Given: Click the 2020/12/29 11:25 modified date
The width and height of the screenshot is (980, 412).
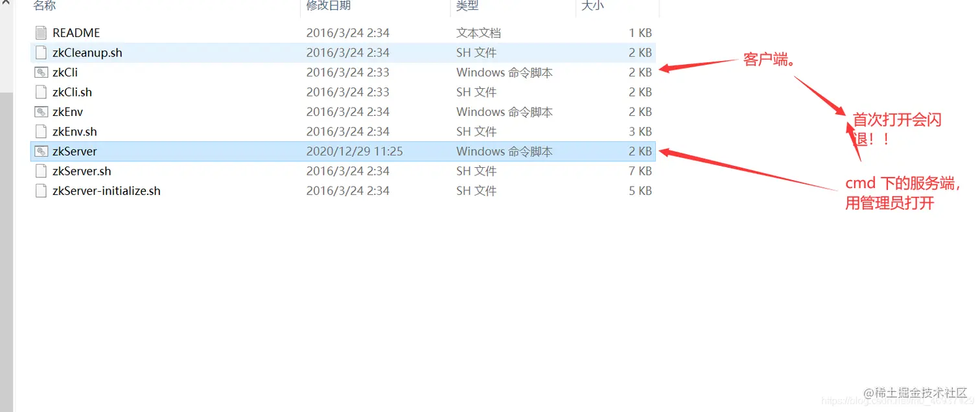Looking at the screenshot, I should (x=355, y=152).
